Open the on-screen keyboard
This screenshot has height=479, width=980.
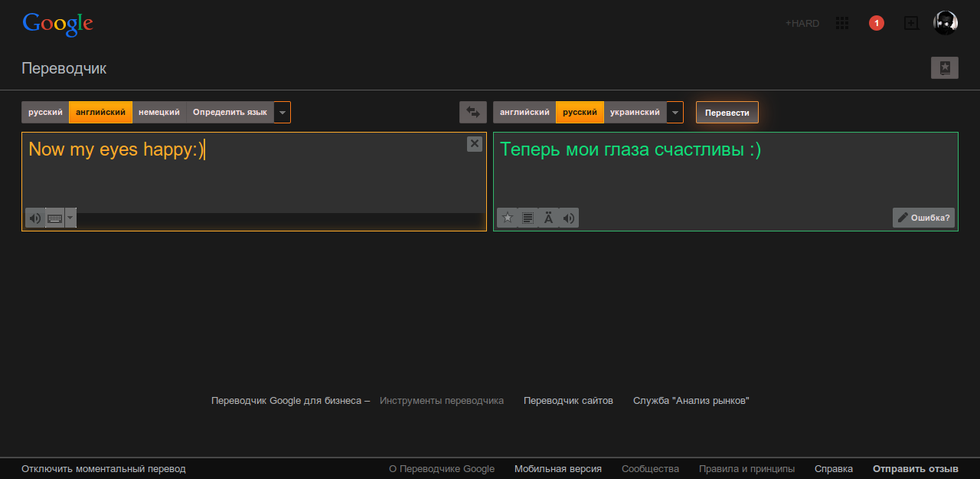(x=54, y=218)
